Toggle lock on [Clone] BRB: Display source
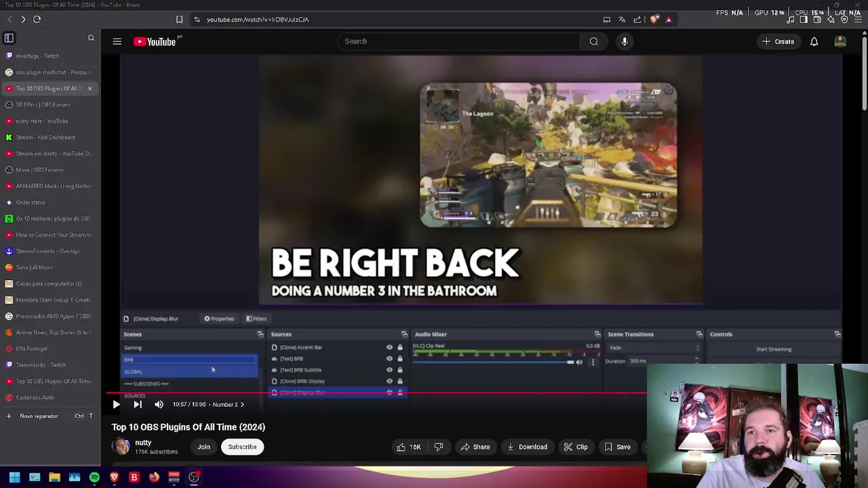This screenshot has width=868, height=488. click(x=399, y=381)
